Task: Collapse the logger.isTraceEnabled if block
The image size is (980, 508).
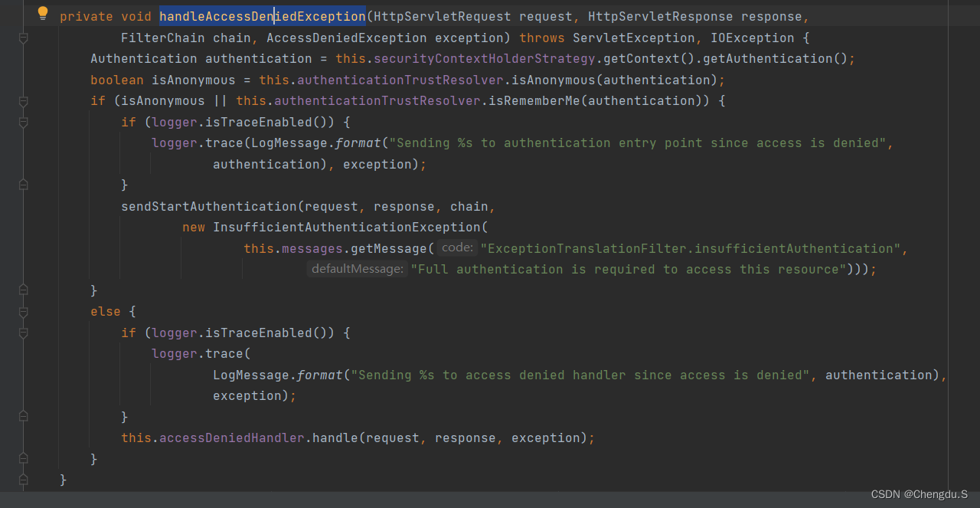Action: point(23,122)
